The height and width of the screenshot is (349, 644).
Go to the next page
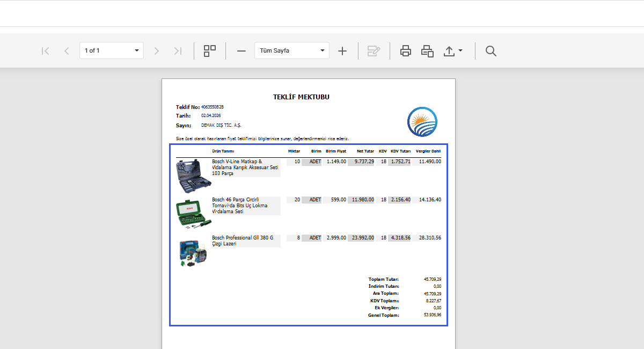coord(157,51)
